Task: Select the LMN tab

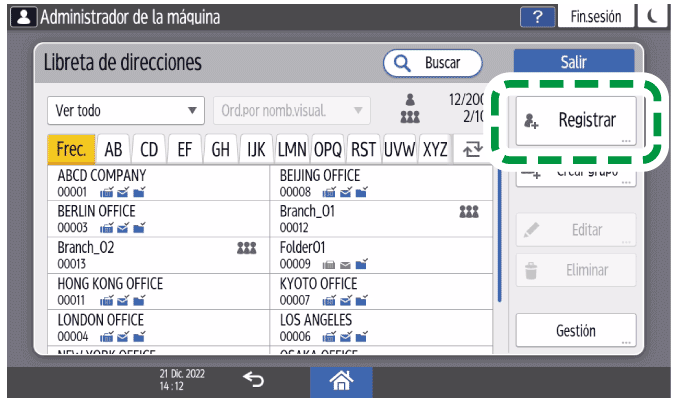Action: pos(291,149)
